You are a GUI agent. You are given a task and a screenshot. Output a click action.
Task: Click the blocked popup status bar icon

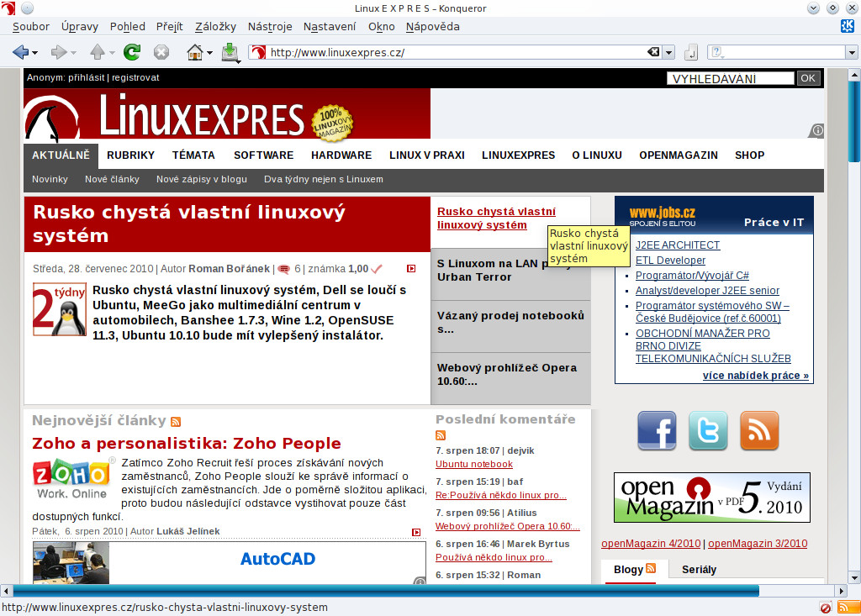(x=826, y=608)
